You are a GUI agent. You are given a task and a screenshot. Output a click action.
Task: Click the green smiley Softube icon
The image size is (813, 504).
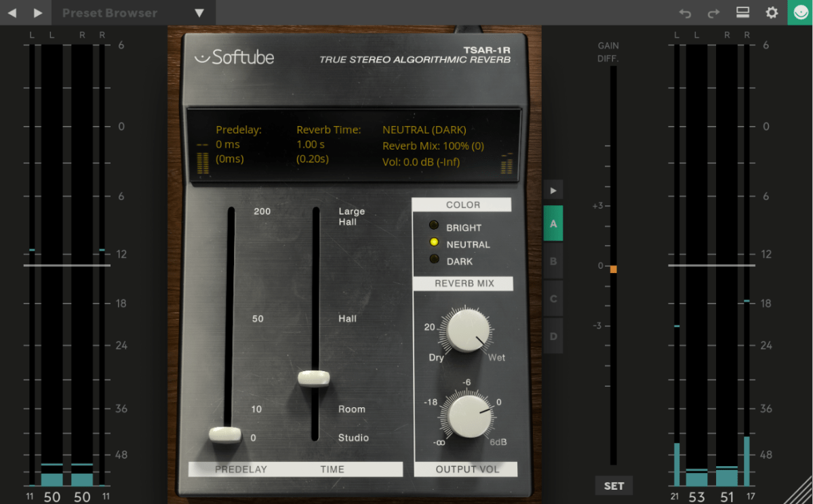click(x=800, y=13)
